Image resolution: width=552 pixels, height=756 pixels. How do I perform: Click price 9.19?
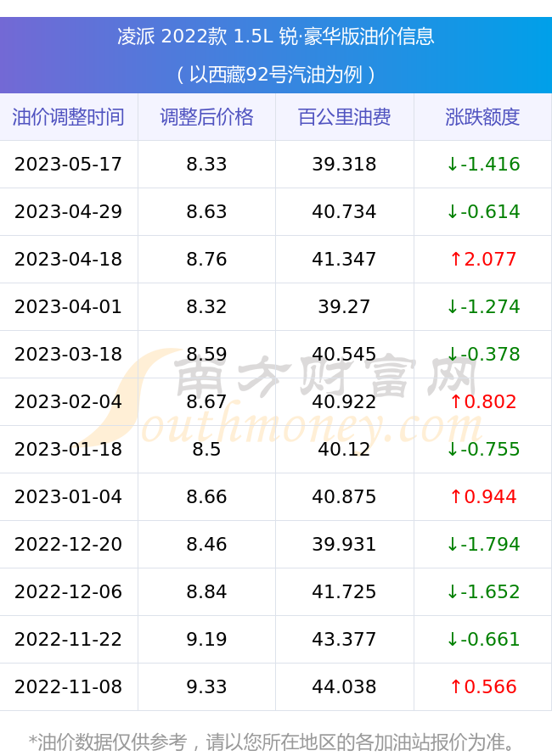[206, 639]
